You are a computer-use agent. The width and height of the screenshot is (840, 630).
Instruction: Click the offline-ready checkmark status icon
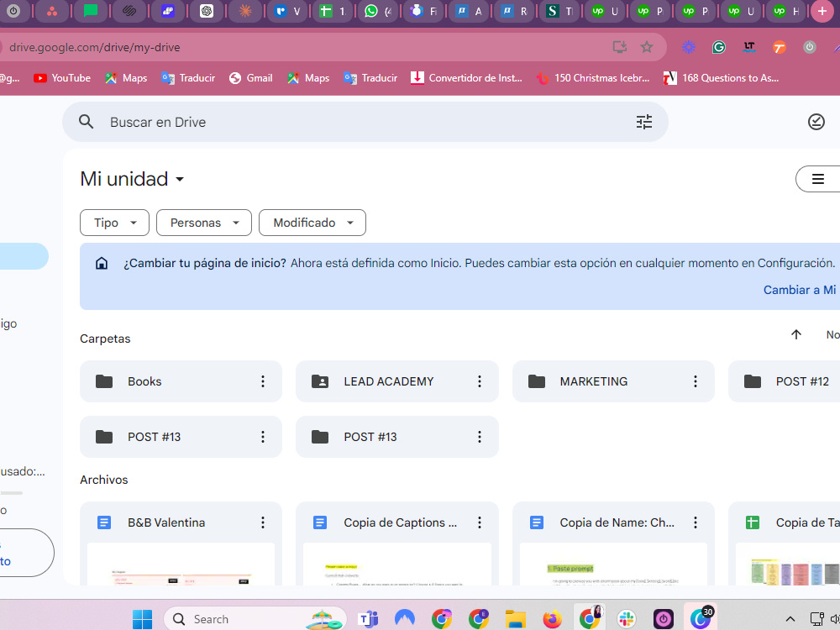816,122
